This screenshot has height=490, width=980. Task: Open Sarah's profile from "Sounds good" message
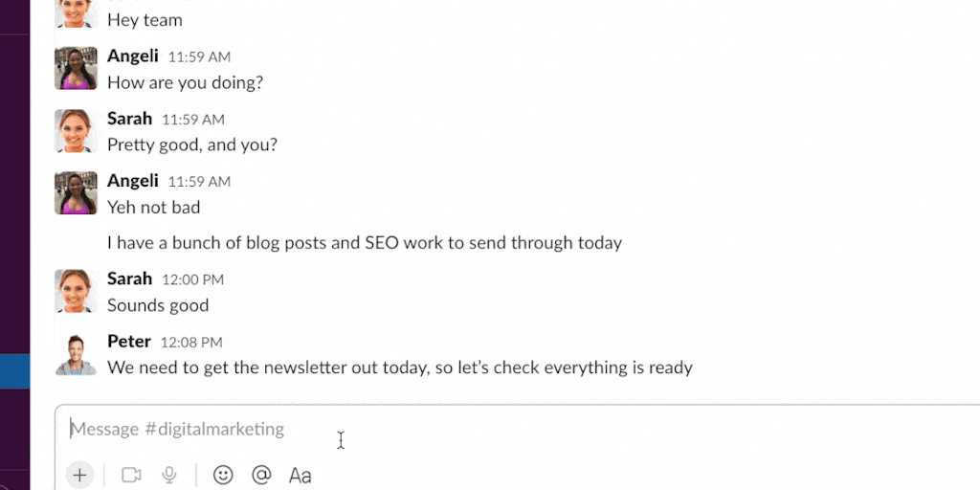(x=129, y=278)
